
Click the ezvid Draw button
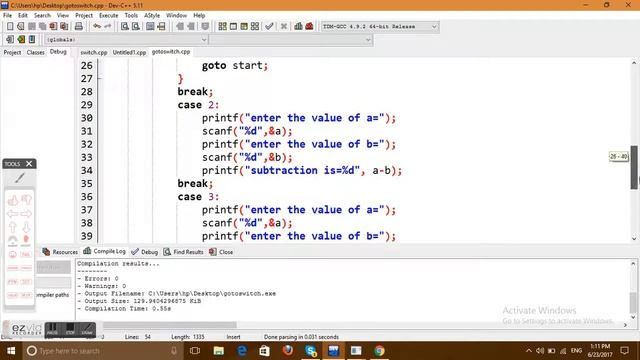coord(87,329)
